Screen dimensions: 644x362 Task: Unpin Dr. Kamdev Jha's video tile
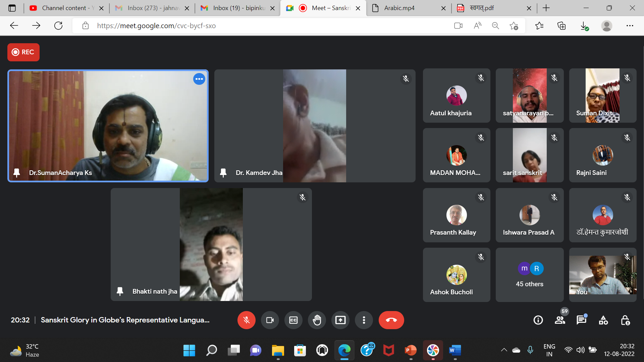[223, 173]
